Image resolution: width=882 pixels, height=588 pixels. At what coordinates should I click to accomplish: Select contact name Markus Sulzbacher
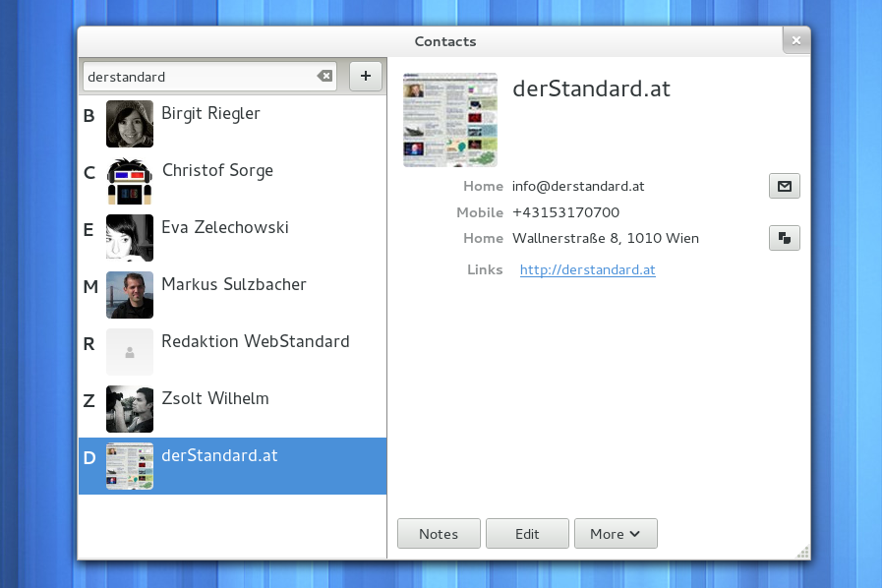[233, 284]
